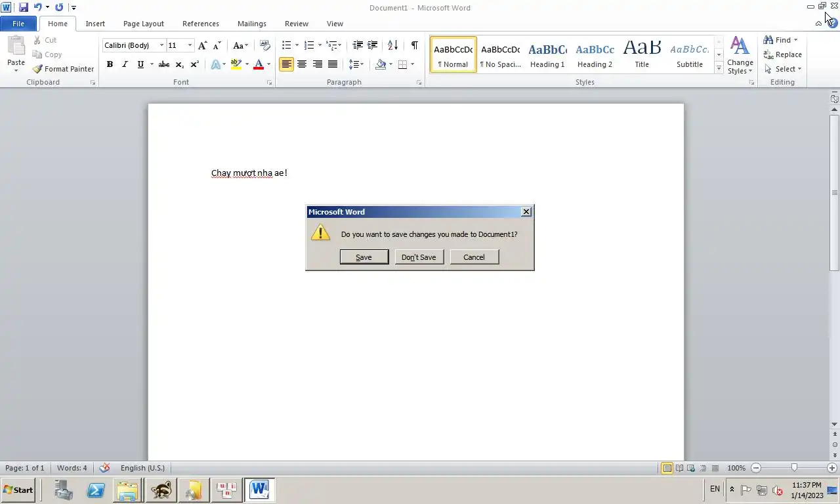Viewport: 840px width, 504px height.
Task: Switch to the Mailings tab
Action: [x=252, y=24]
